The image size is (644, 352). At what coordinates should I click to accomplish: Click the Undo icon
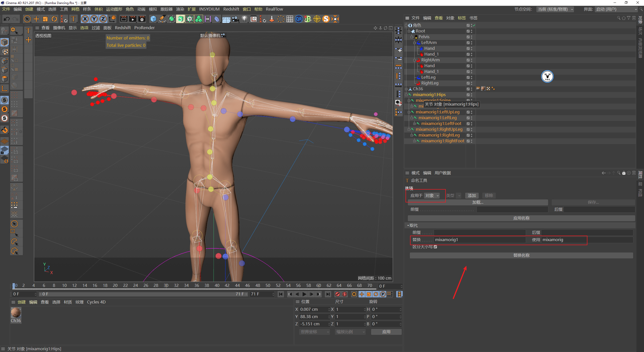tap(7, 19)
